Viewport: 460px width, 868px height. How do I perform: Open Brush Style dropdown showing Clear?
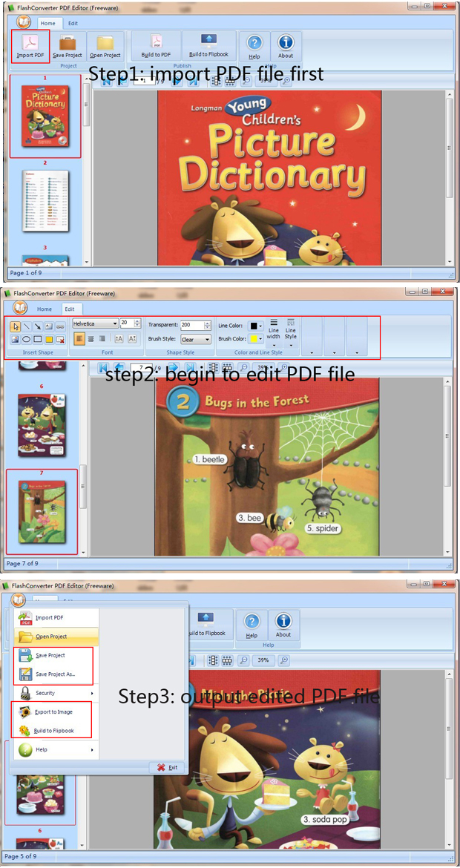click(x=195, y=339)
